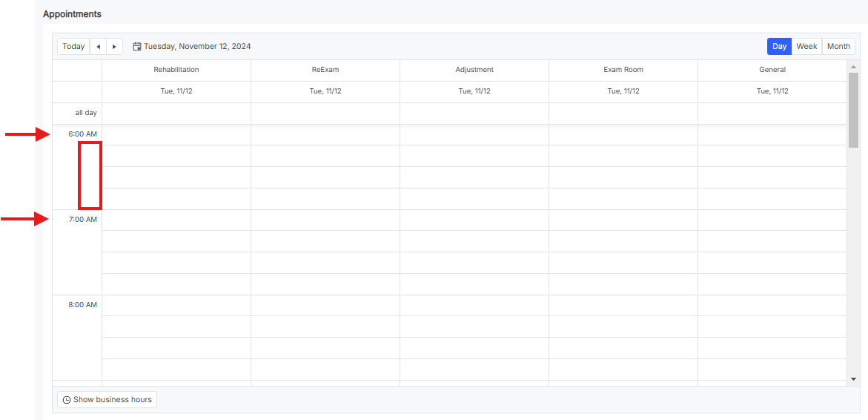
Task: Click the 7:00 AM slot under General
Action: pos(772,220)
